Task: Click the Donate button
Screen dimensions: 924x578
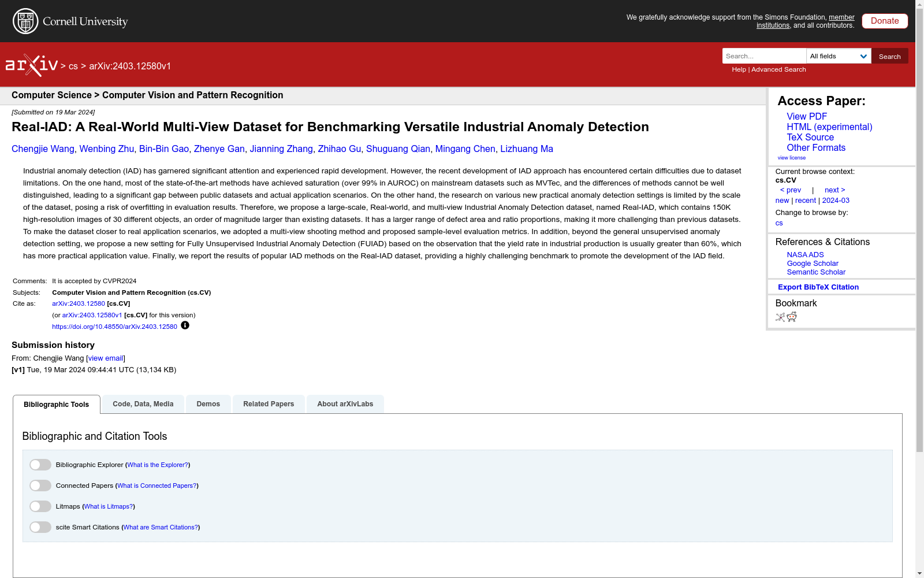Action: (885, 21)
